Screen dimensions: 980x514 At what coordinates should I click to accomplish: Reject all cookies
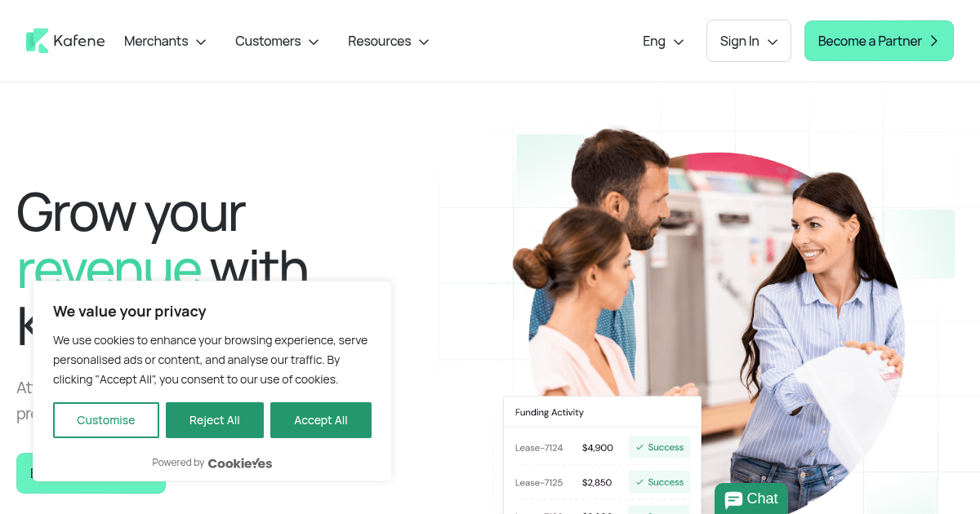pyautogui.click(x=215, y=420)
